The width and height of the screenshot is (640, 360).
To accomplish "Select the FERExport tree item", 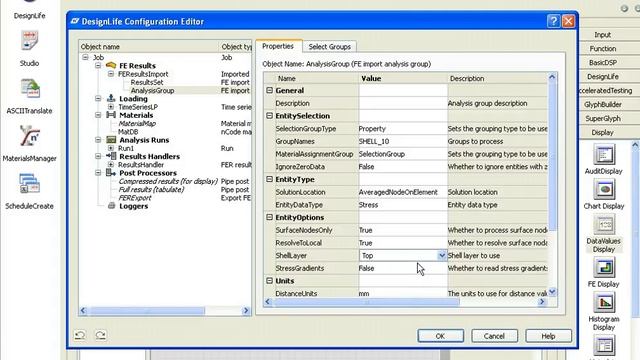I will [135, 198].
